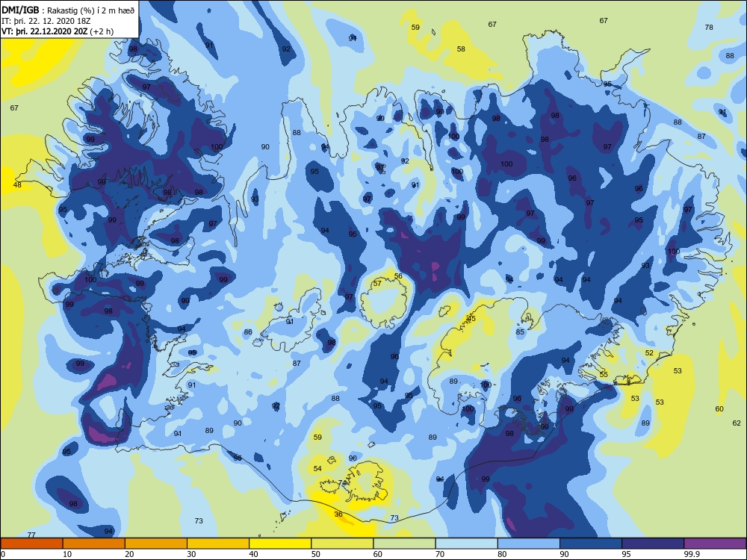Click the dark blue 90–95 legend swatch

(591, 544)
